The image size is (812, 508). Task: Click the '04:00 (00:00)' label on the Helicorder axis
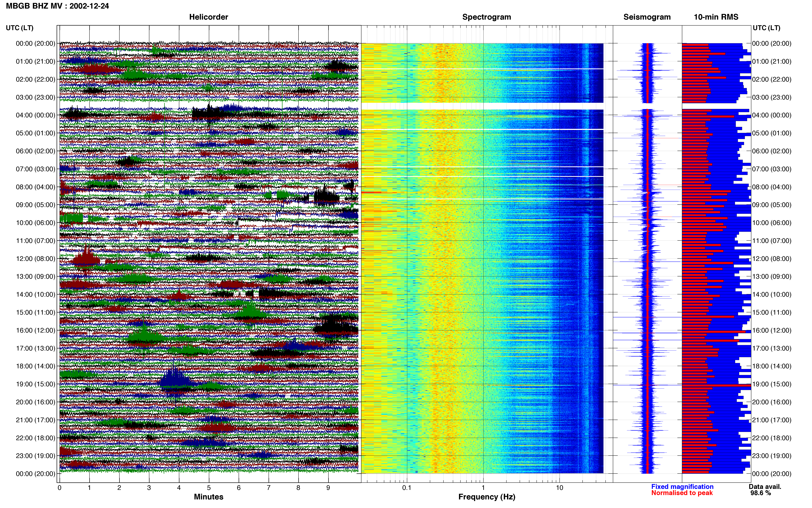[36, 115]
